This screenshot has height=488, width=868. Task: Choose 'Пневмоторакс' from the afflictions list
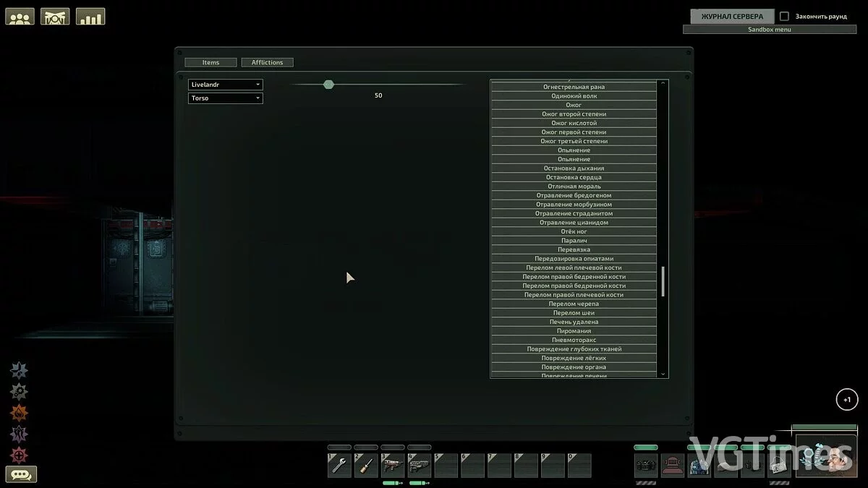coord(574,340)
